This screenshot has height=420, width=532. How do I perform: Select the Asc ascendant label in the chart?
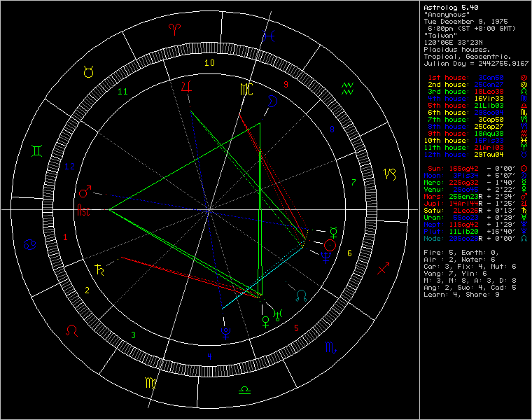(x=83, y=209)
